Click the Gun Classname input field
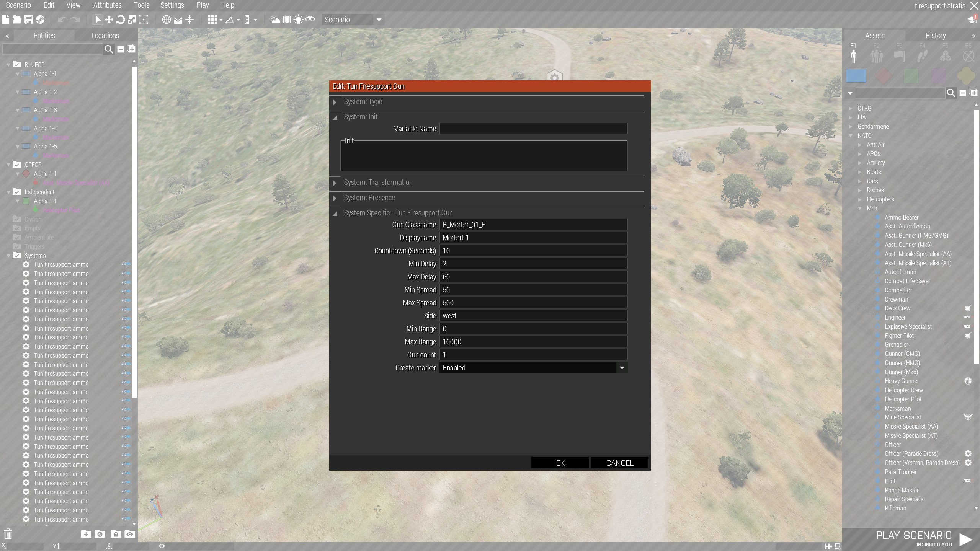This screenshot has height=551, width=980. coord(533,225)
